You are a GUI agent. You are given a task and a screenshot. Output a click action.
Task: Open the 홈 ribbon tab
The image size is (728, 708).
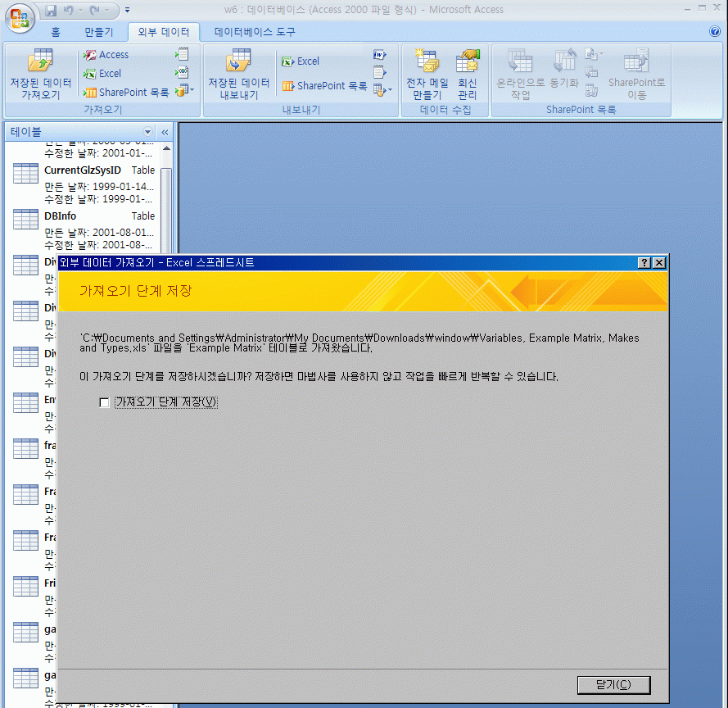tap(56, 32)
